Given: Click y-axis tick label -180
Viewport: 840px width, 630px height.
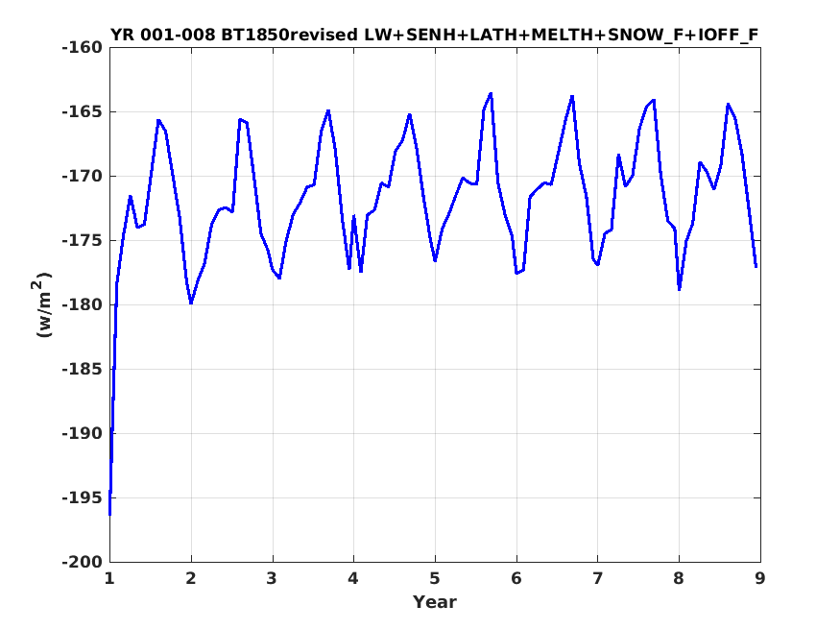Looking at the screenshot, I should (82, 304).
